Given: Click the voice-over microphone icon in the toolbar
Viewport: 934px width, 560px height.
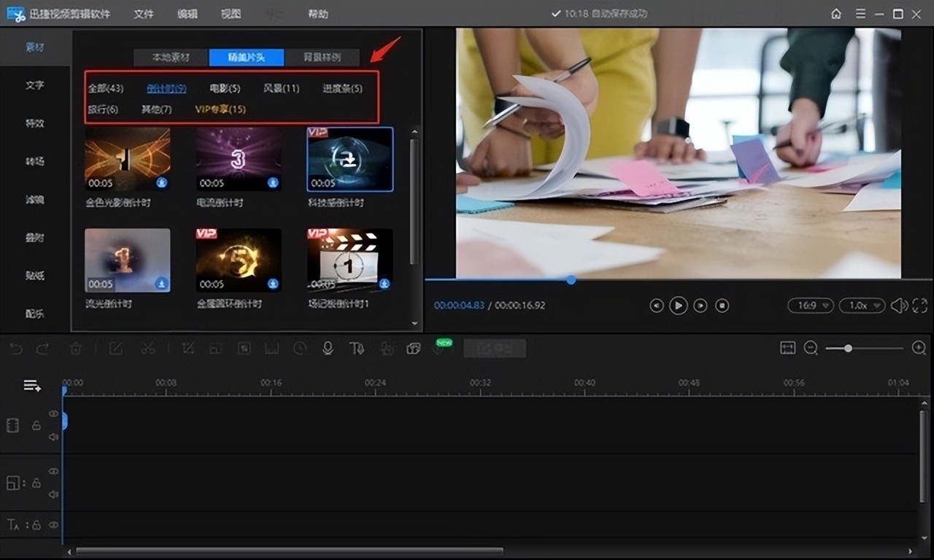Looking at the screenshot, I should (328, 349).
